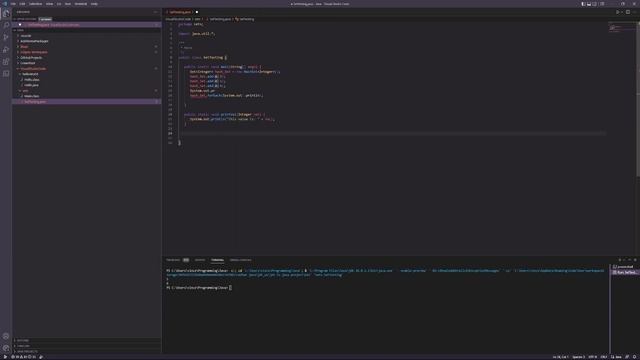The height and width of the screenshot is (360, 640).
Task: Click Split Editor icon in editor title
Action: click(x=628, y=12)
